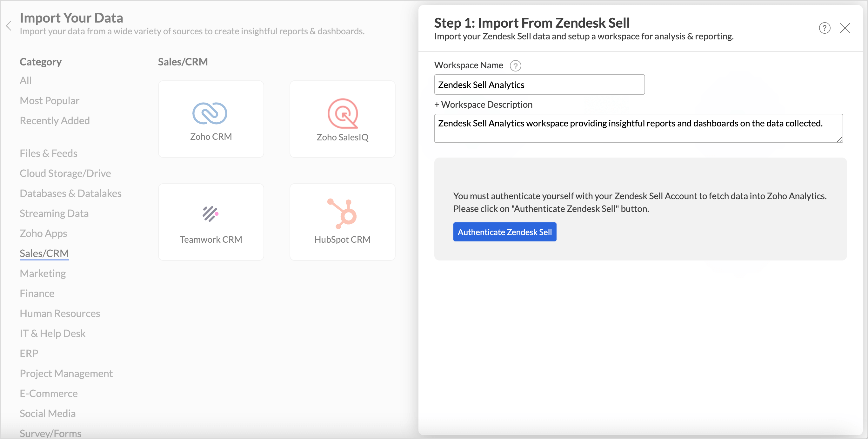Open the Project Management category
Screen dimensions: 868x439
(66, 373)
